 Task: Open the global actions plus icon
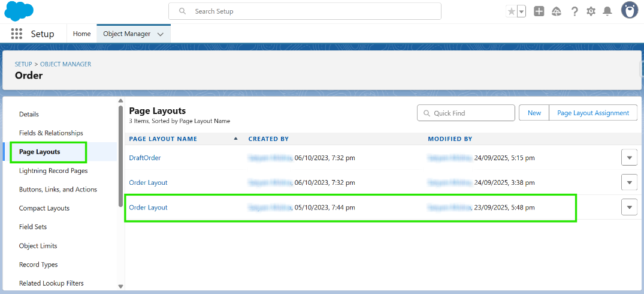click(x=539, y=11)
